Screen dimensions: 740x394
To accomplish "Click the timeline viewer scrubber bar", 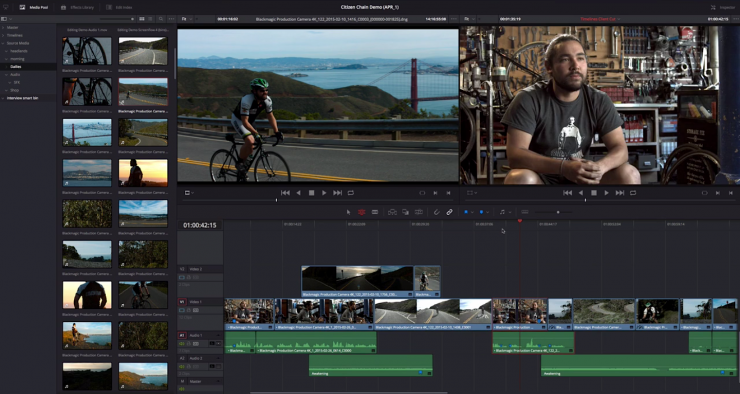I will (x=599, y=201).
